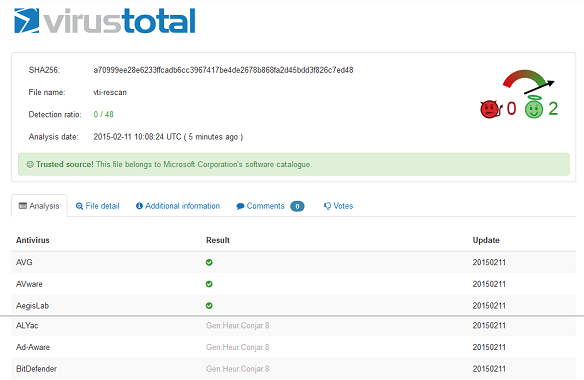Click the smiley icon in Trusted source banner
Screen dimensions: 584x380
pos(30,164)
